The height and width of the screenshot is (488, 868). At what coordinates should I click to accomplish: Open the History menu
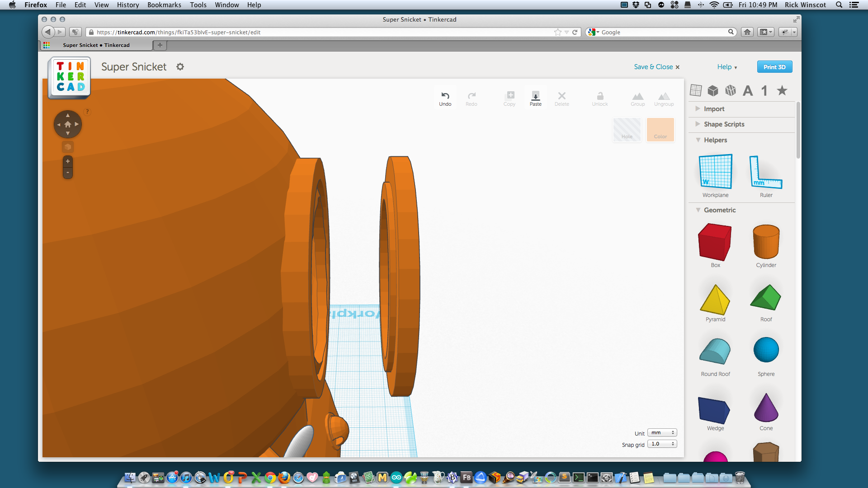pyautogui.click(x=128, y=5)
